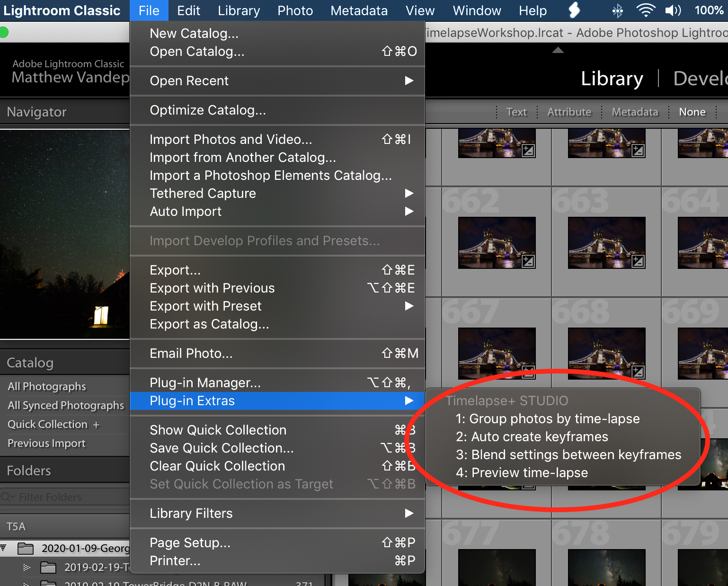Run 2: Auto create keyframes
This screenshot has height=586, width=728.
point(563,437)
